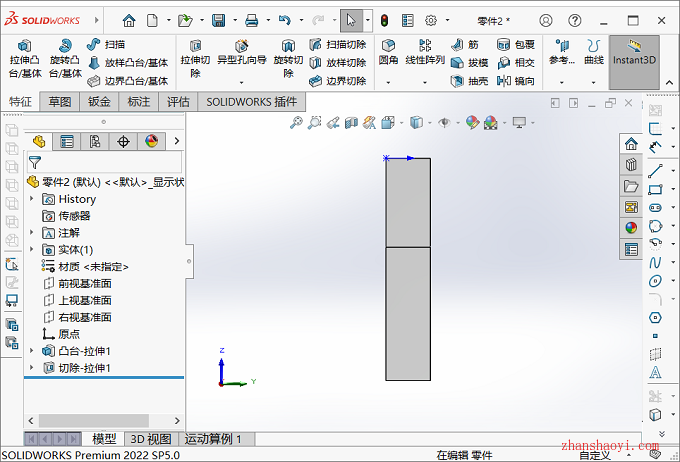Switch to the 草图 Sketch tab
This screenshot has height=462, width=680.
[59, 102]
